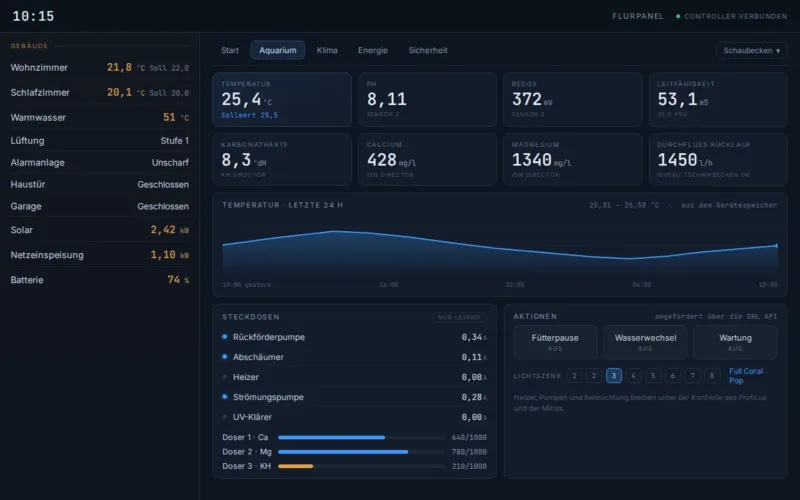Click the Strömungspumpe status dot
This screenshot has width=800, height=500.
[224, 396]
